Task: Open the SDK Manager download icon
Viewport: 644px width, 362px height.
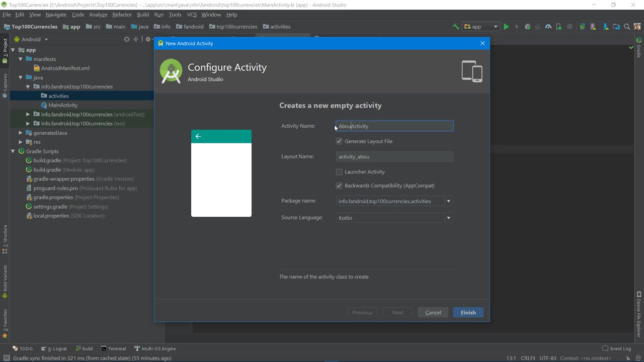Action: tap(605, 27)
